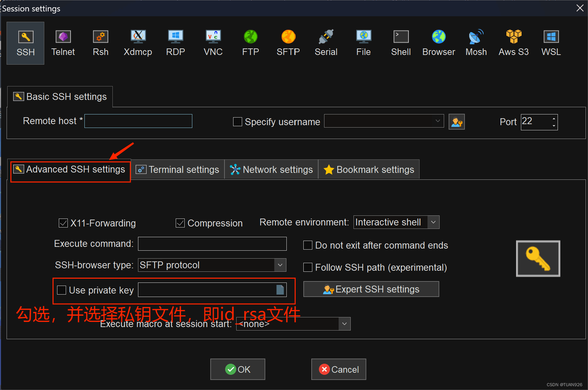Choose the SFTP session icon

point(288,43)
